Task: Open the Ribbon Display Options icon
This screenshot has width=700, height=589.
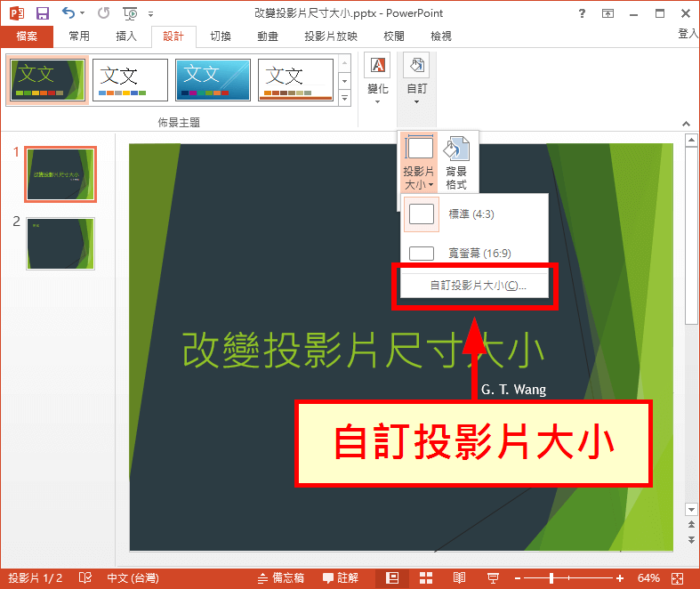Action: click(x=607, y=13)
